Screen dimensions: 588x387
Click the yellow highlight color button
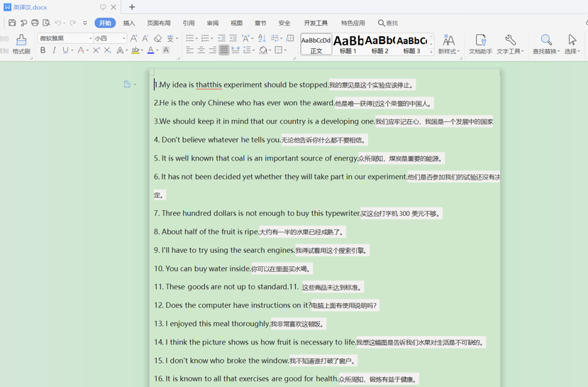135,50
